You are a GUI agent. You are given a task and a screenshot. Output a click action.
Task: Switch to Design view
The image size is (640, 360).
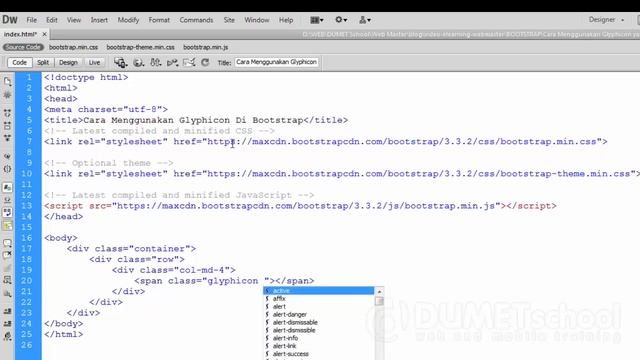point(68,62)
